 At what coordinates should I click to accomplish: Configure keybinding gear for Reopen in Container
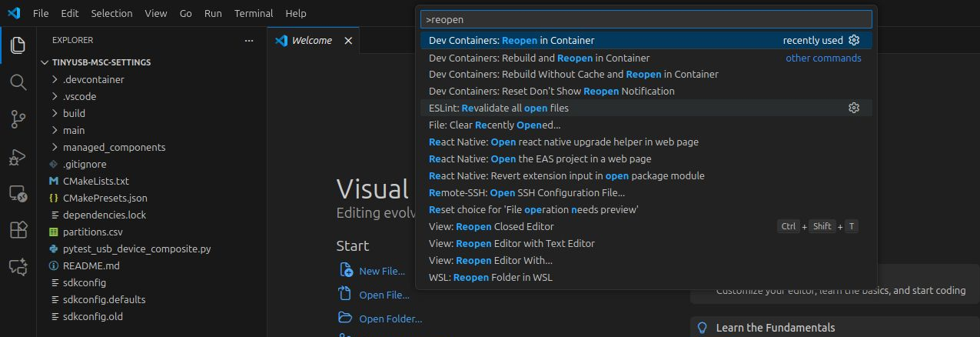pos(853,40)
